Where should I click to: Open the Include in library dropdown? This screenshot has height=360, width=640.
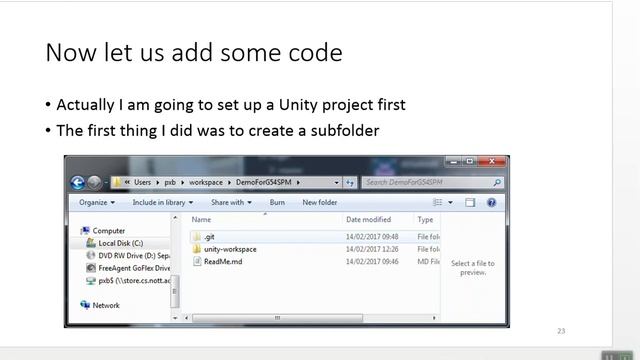coord(163,202)
